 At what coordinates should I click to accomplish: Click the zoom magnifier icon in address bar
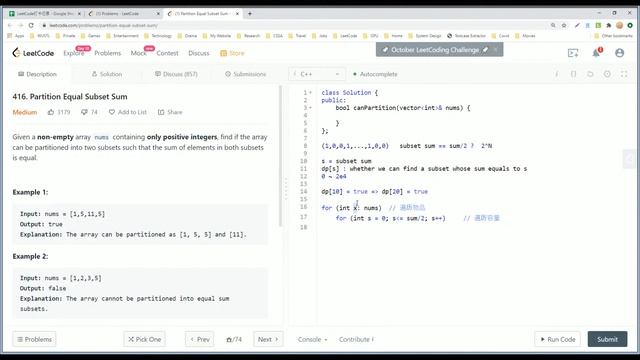coord(553,25)
